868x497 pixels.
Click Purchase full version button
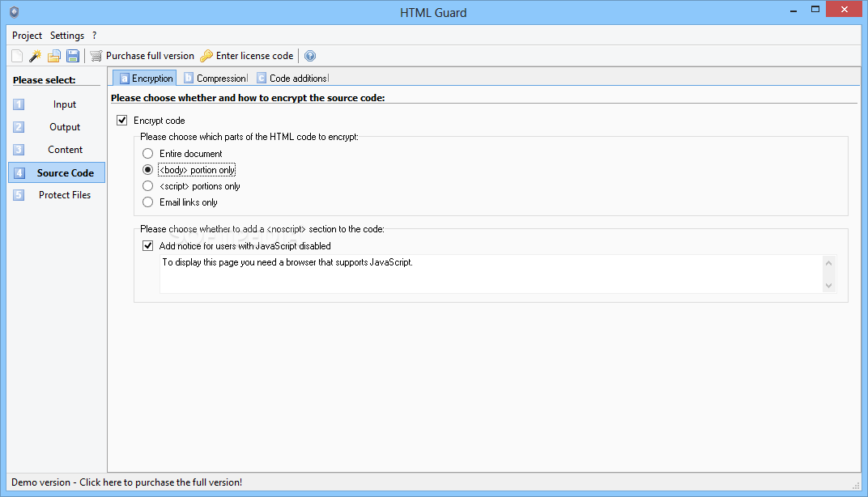[143, 56]
